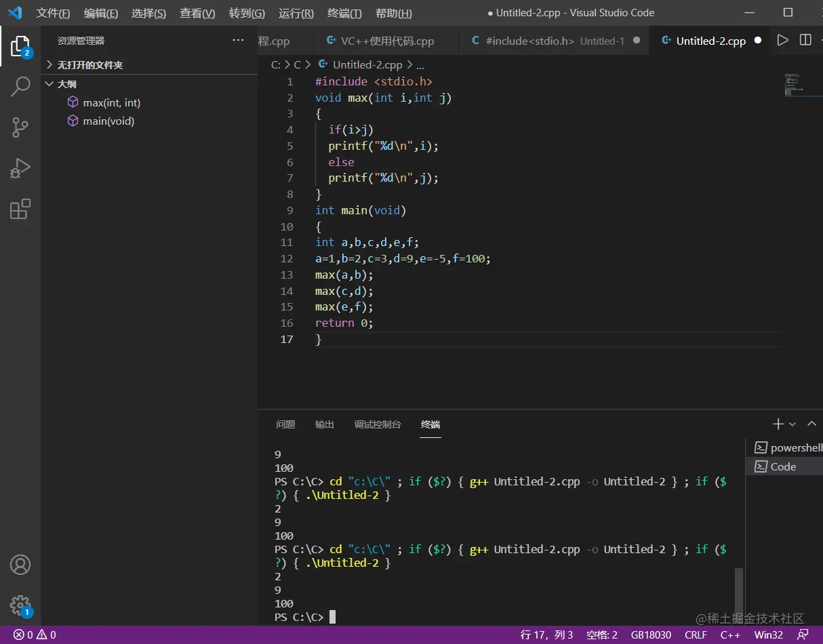823x644 pixels.
Task: Click the Accounts icon
Action: (x=20, y=565)
